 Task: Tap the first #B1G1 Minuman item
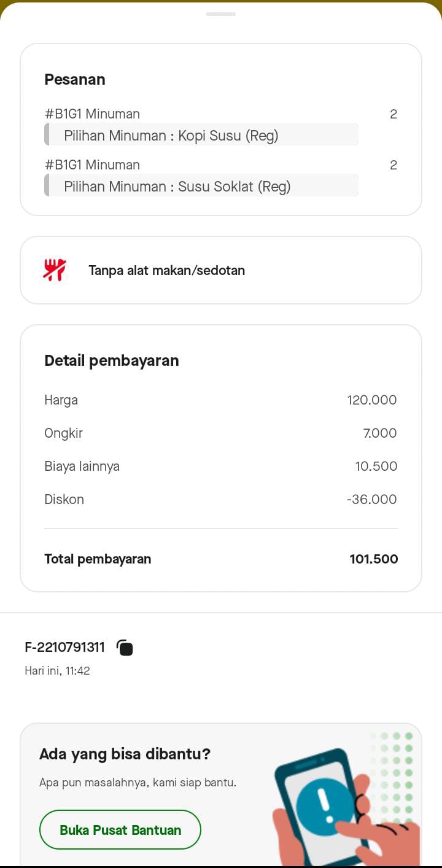[92, 114]
